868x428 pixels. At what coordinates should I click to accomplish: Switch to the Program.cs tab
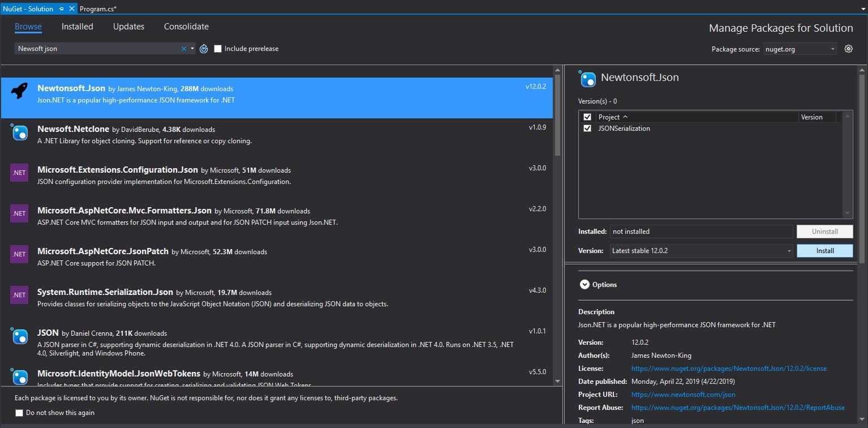tap(98, 8)
